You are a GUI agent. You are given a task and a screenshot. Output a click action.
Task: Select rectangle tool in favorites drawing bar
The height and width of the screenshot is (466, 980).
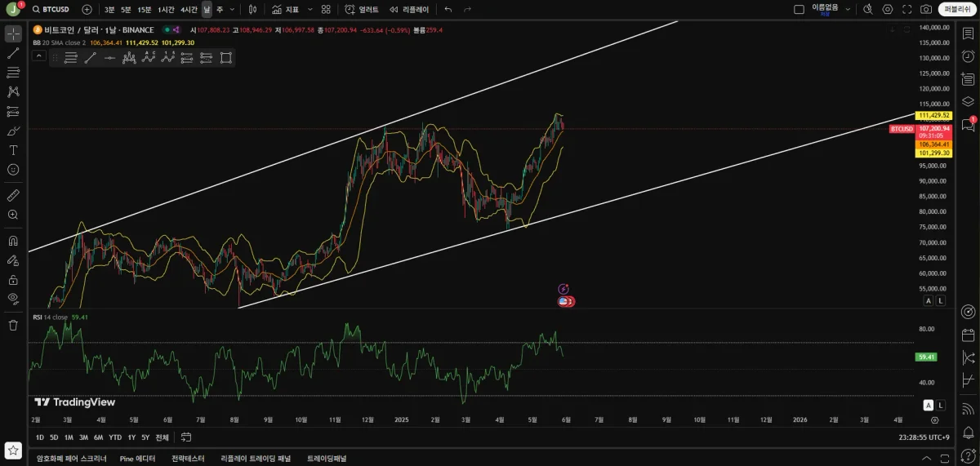point(226,57)
